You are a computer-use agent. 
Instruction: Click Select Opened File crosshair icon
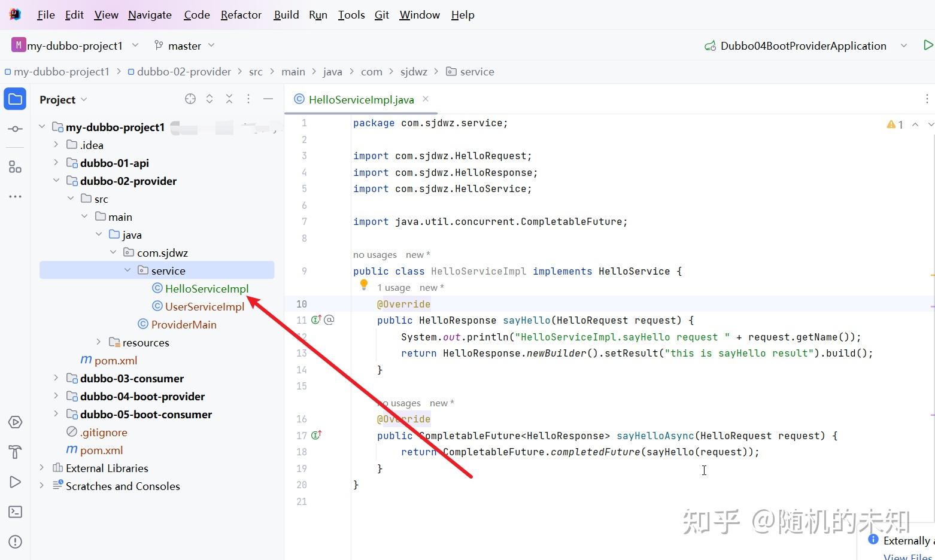coord(190,99)
